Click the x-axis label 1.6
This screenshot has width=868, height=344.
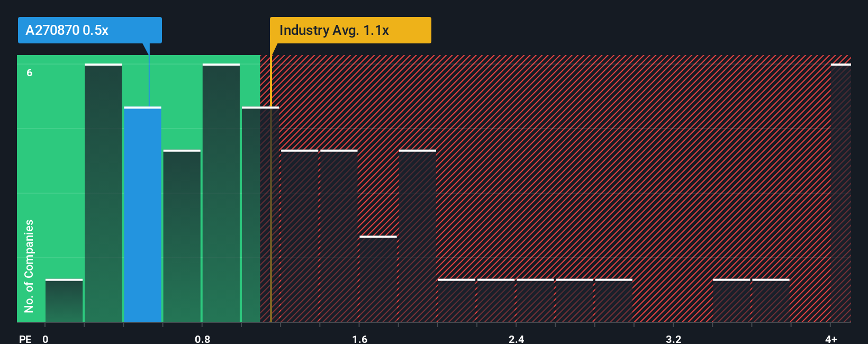click(359, 339)
